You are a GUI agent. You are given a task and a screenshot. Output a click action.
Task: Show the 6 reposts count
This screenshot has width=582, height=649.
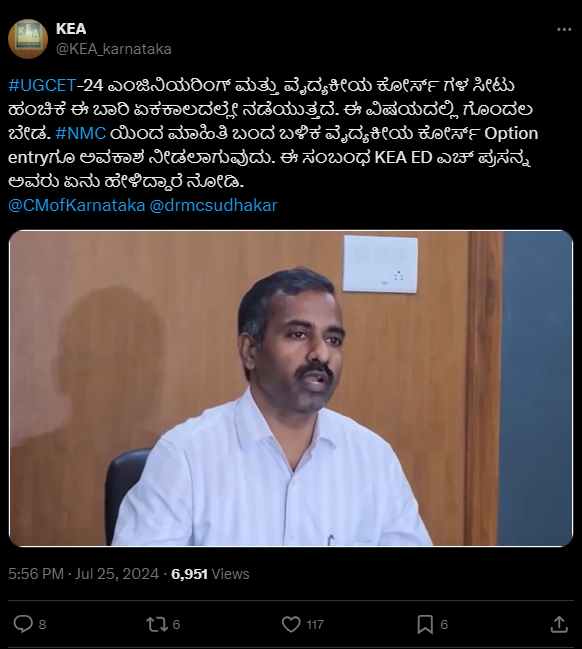point(176,624)
